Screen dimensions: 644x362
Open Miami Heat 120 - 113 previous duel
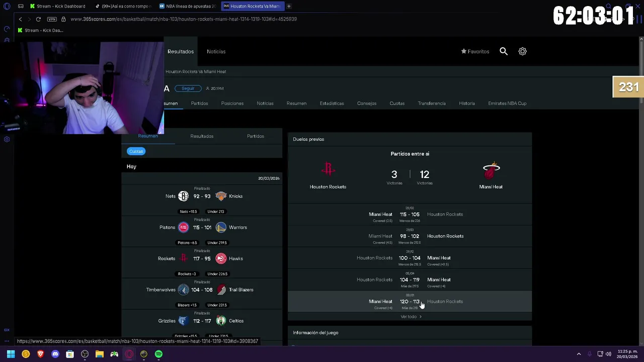coord(410,302)
